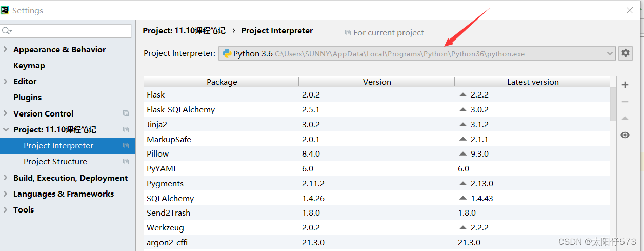Sort the table by the Package column header
The width and height of the screenshot is (644, 251).
click(222, 82)
